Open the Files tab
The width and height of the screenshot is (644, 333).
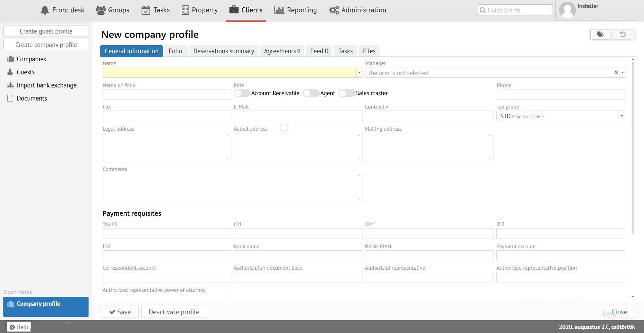(x=369, y=51)
